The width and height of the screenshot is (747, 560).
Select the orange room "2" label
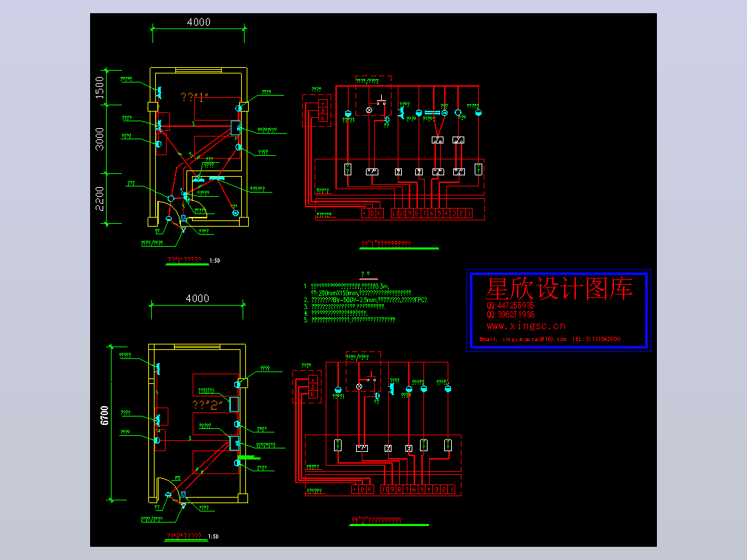pyautogui.click(x=208, y=405)
